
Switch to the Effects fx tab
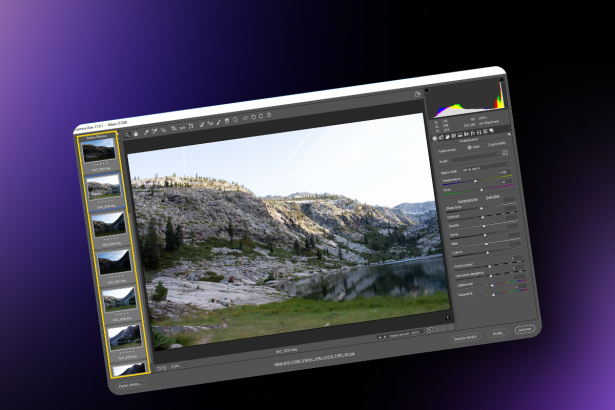473,133
